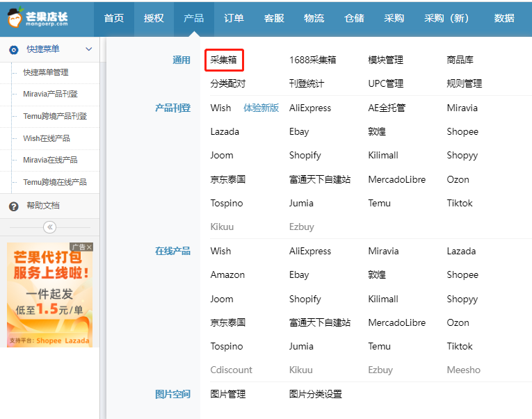Open 富通天下自建站 under 在线产品

[x=320, y=322]
